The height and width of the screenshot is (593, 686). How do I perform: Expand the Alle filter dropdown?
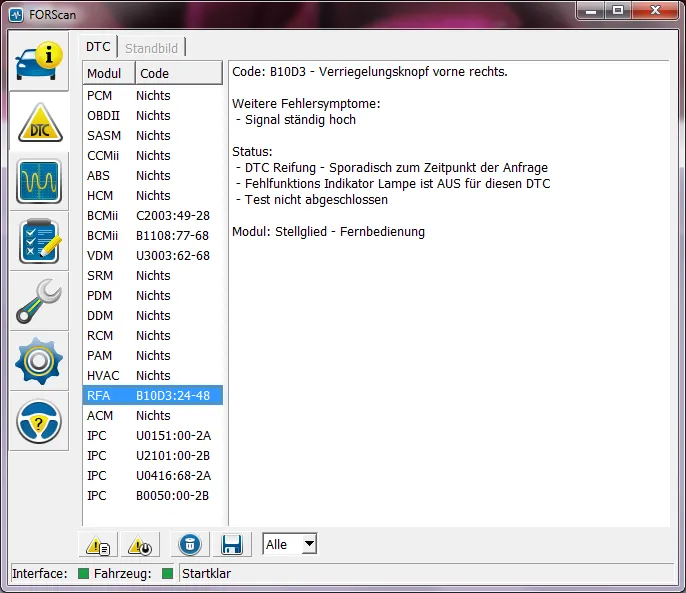click(x=309, y=545)
